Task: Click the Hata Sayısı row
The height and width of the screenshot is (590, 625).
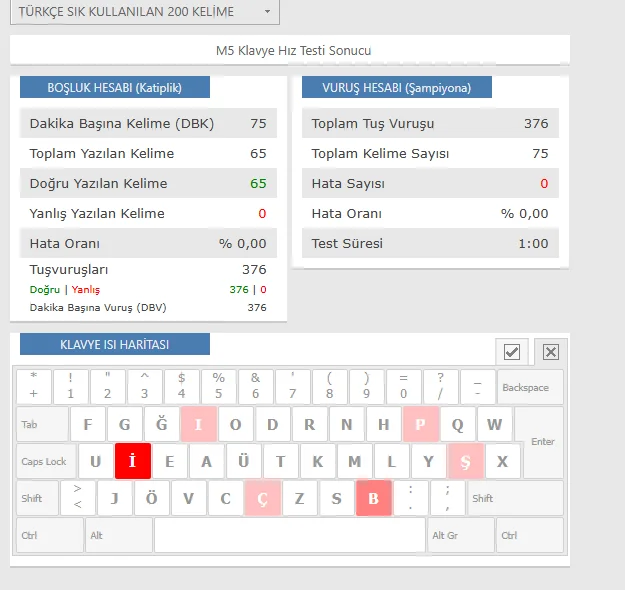Action: point(430,183)
